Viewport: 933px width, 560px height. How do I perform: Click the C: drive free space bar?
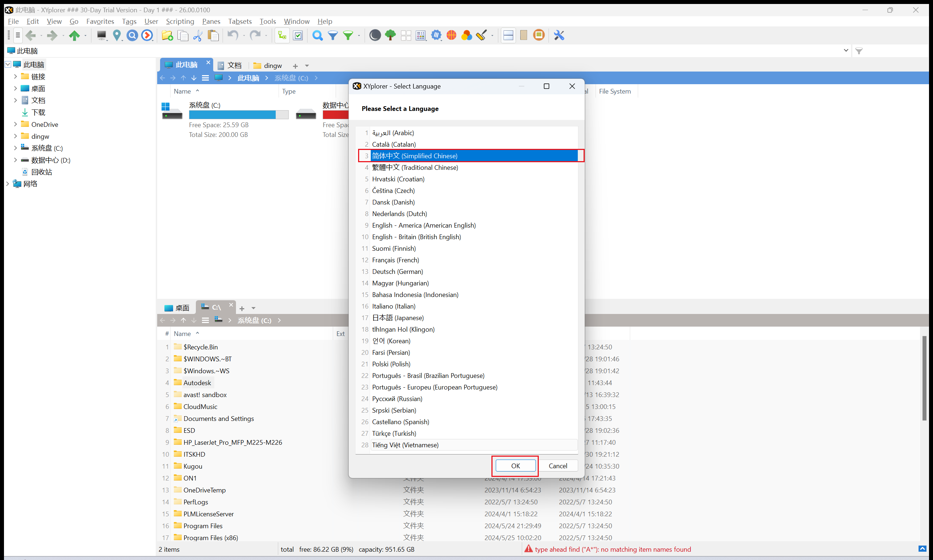pos(238,115)
